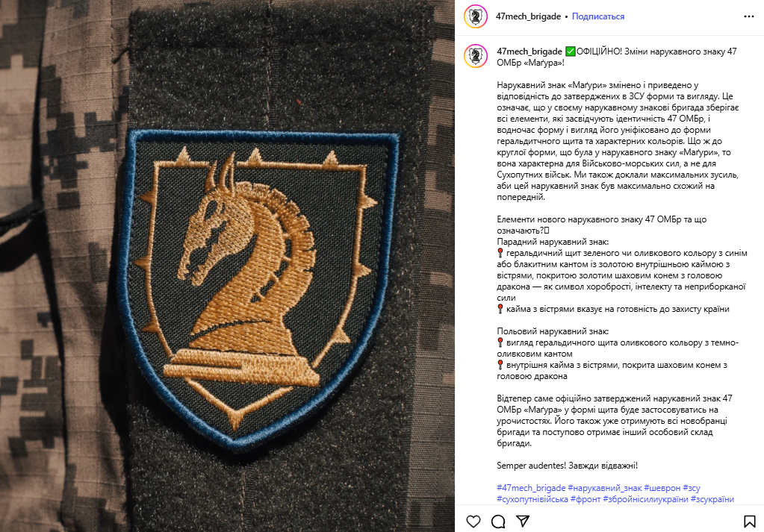Open 47mech_brigade username in header

point(528,16)
